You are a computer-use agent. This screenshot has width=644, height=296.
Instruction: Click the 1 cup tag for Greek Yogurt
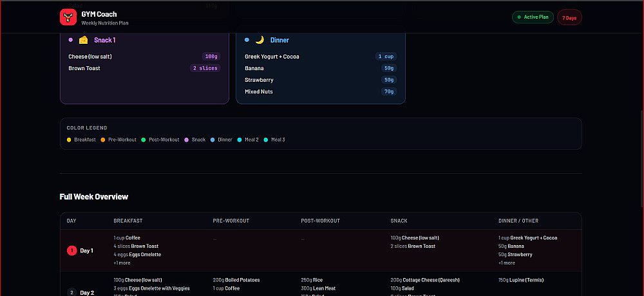pyautogui.click(x=386, y=57)
